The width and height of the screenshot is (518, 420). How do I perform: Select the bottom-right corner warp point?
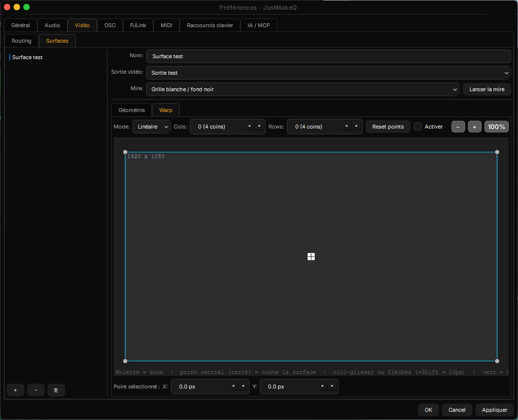click(497, 361)
